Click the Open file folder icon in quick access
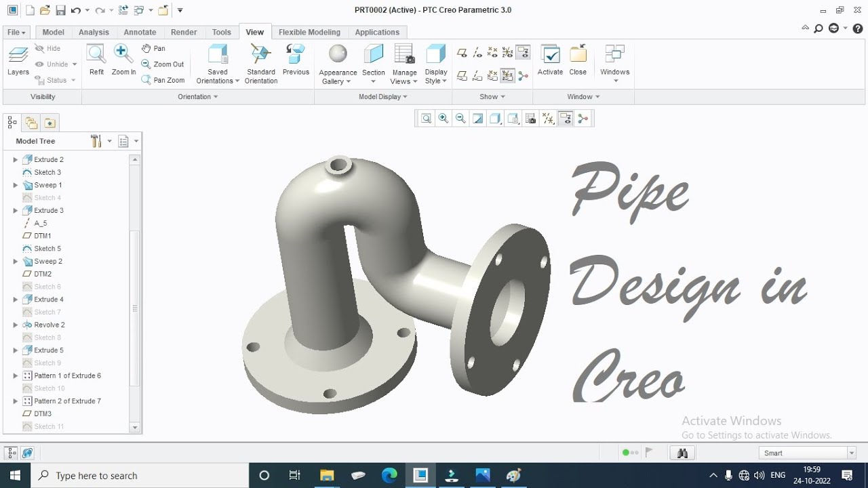The image size is (868, 488). (x=45, y=10)
